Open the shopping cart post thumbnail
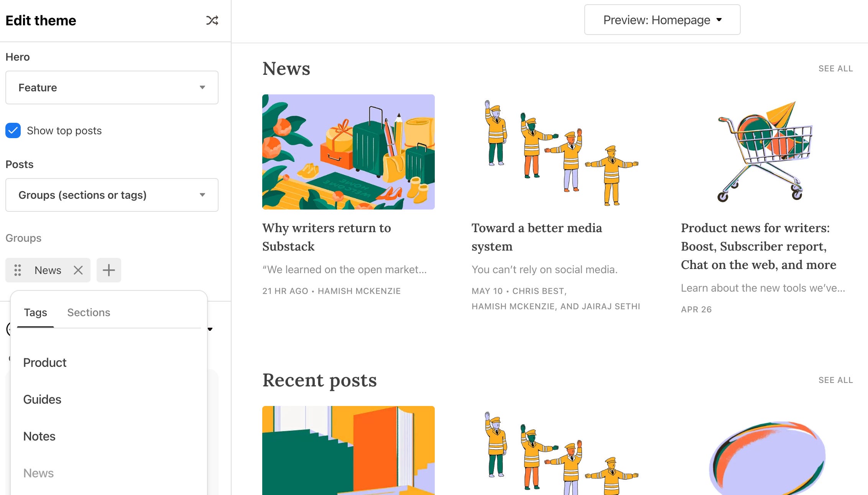This screenshot has width=868, height=495. (766, 152)
